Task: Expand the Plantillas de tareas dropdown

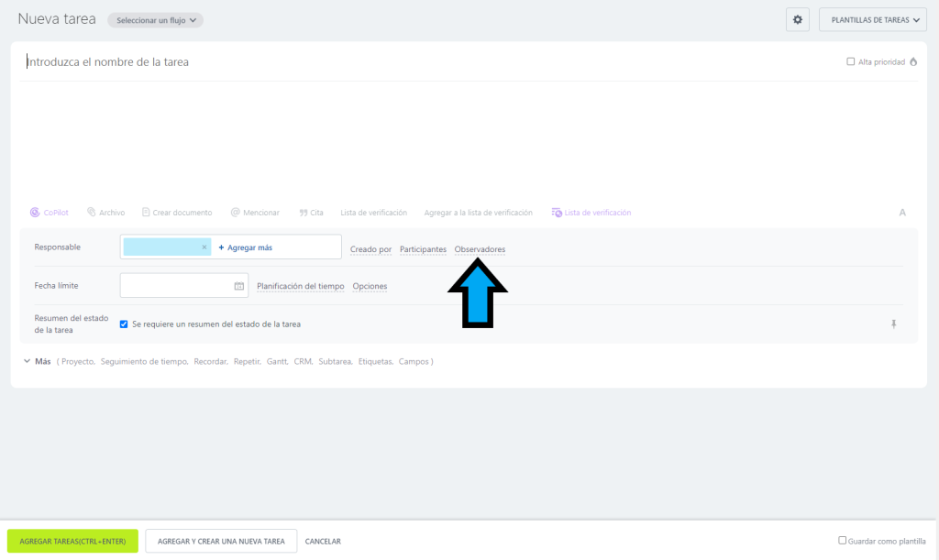Action: coord(872,19)
